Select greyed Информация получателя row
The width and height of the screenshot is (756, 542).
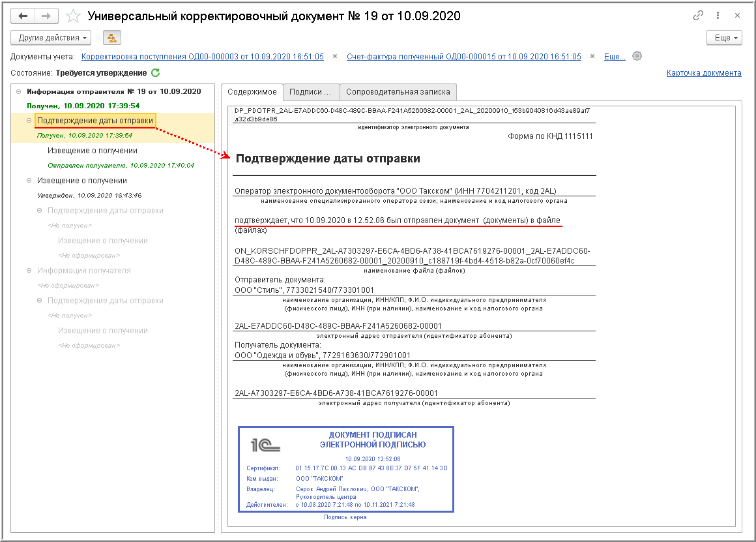tap(84, 270)
